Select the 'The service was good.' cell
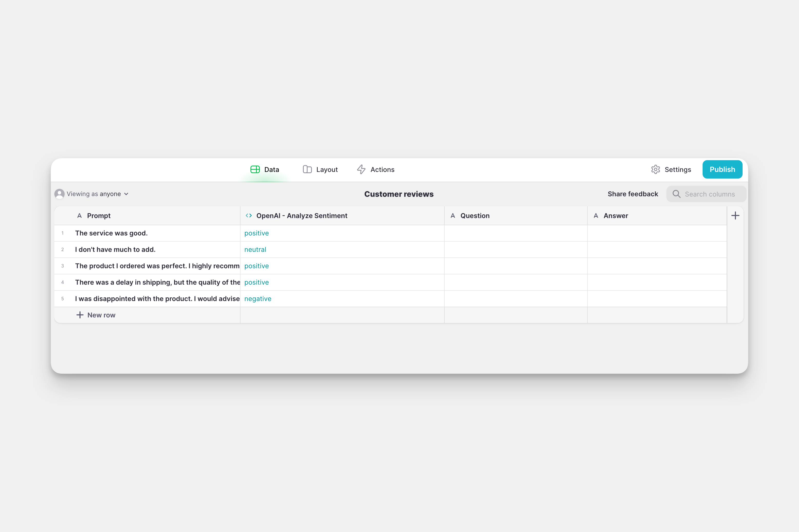Viewport: 799px width, 532px height. pos(111,233)
